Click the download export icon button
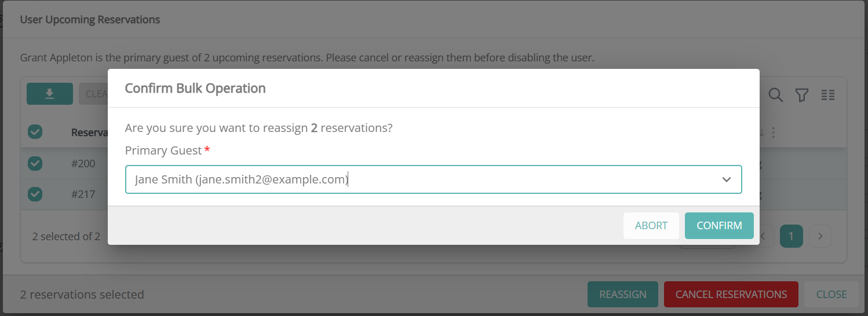 coord(50,94)
